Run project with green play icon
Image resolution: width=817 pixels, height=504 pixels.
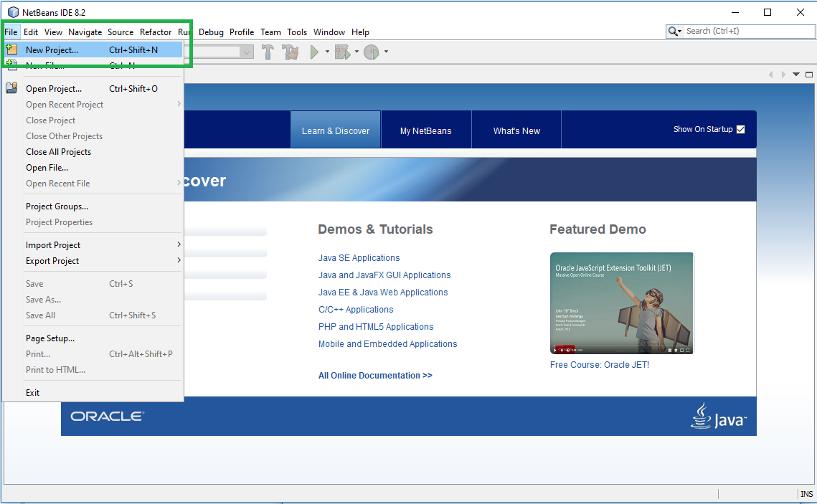pos(314,52)
